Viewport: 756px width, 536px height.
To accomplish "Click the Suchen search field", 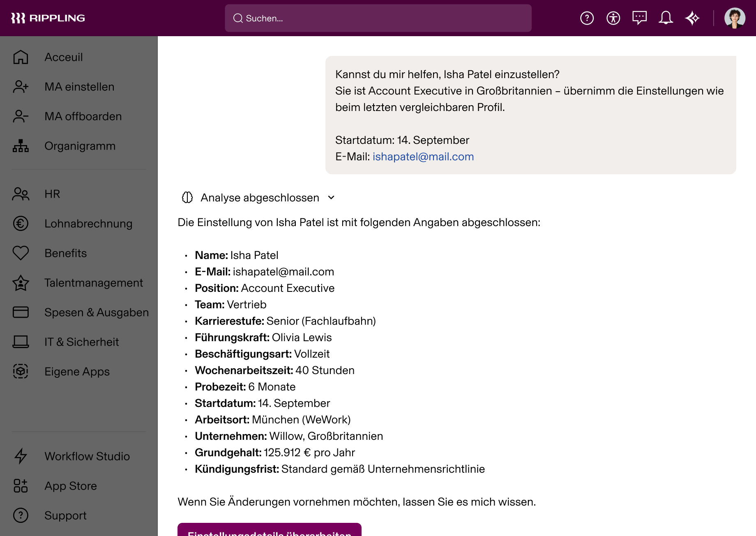I will (x=378, y=18).
